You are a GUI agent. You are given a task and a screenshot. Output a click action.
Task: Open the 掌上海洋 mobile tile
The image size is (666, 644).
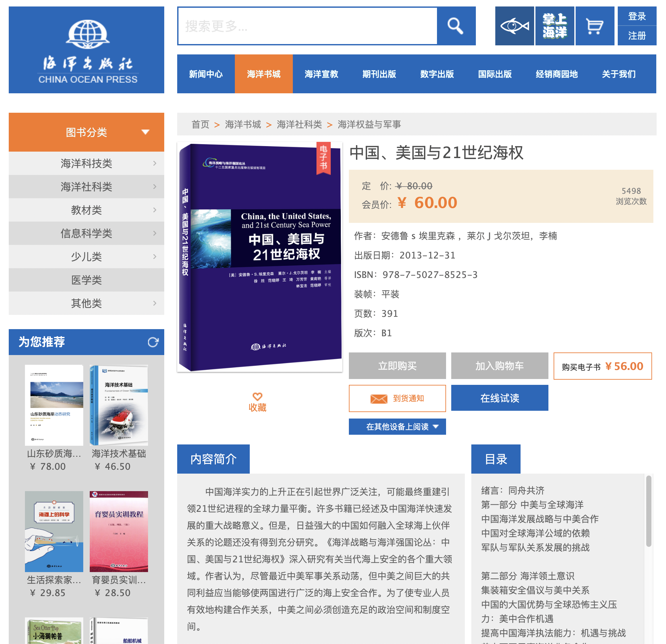pos(555,26)
